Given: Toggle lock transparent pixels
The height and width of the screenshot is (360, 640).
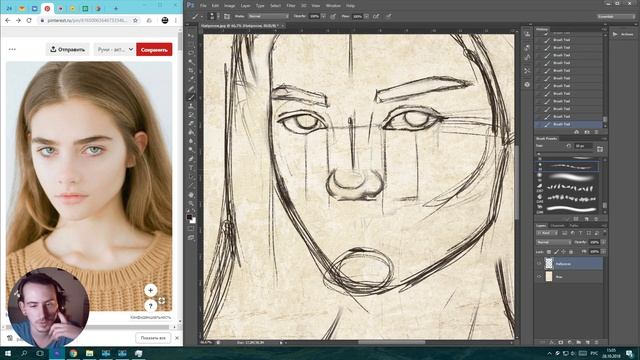Looking at the screenshot, I should pyautogui.click(x=549, y=252).
